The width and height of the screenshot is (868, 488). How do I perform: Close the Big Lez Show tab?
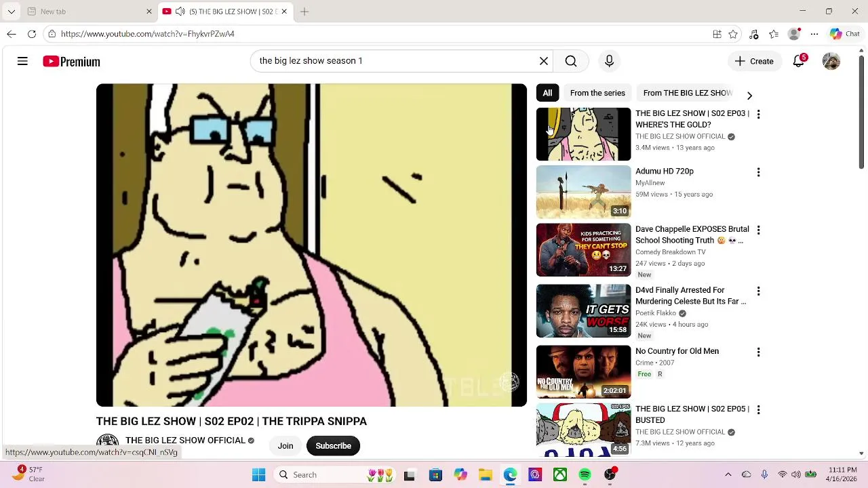coord(284,12)
